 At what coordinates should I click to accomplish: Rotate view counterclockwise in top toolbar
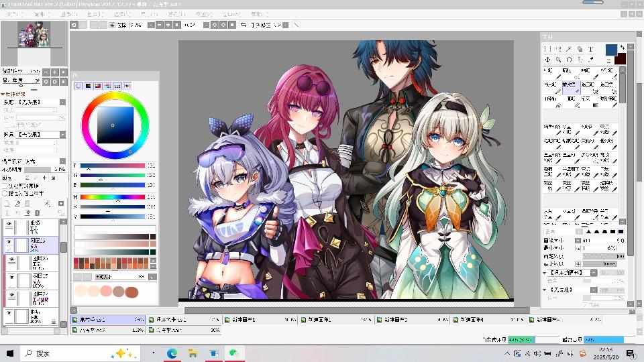click(x=215, y=25)
